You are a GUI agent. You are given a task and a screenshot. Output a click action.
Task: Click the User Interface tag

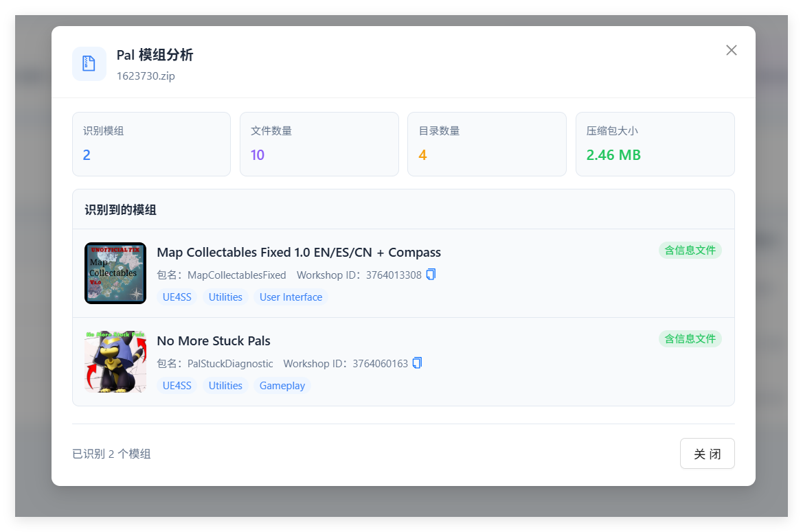tap(291, 297)
